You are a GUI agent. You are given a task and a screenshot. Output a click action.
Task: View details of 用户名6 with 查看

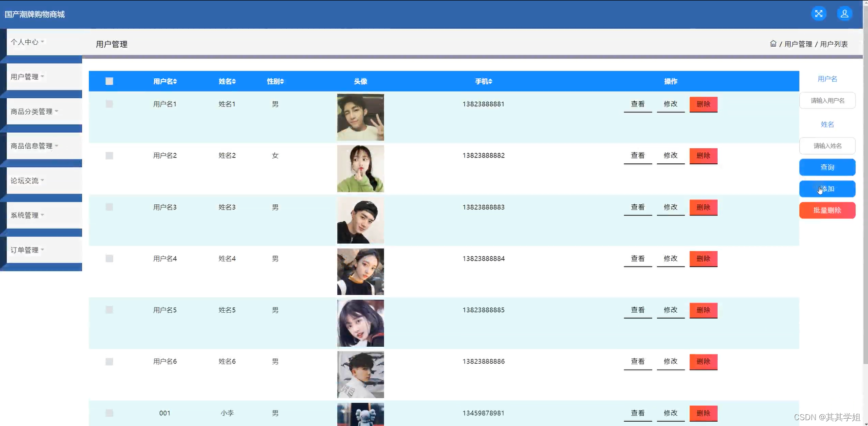(x=638, y=362)
